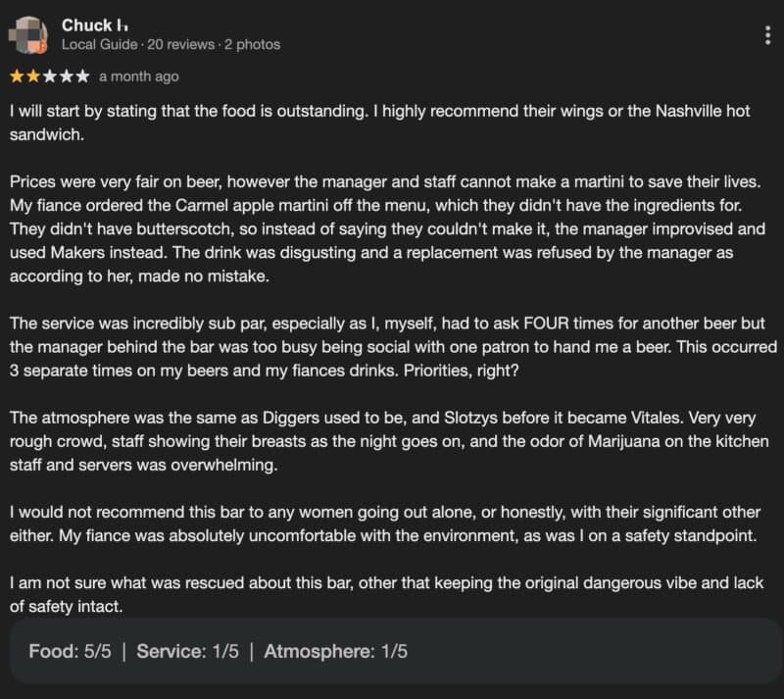
Task: Click the third gray star in the rating
Action: (x=50, y=75)
